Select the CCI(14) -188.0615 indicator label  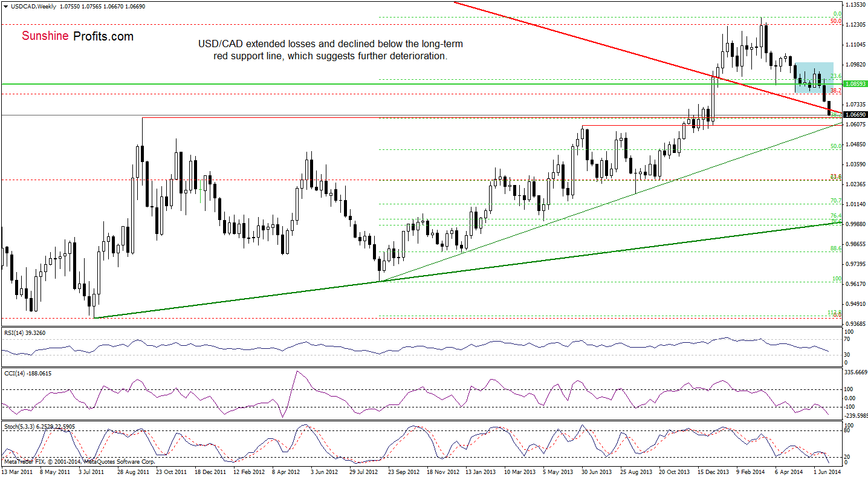coord(27,373)
